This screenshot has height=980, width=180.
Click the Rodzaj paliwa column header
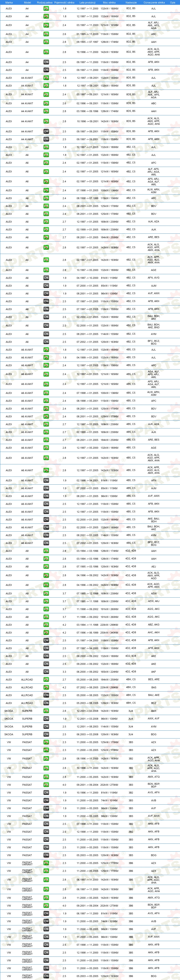[44, 2]
